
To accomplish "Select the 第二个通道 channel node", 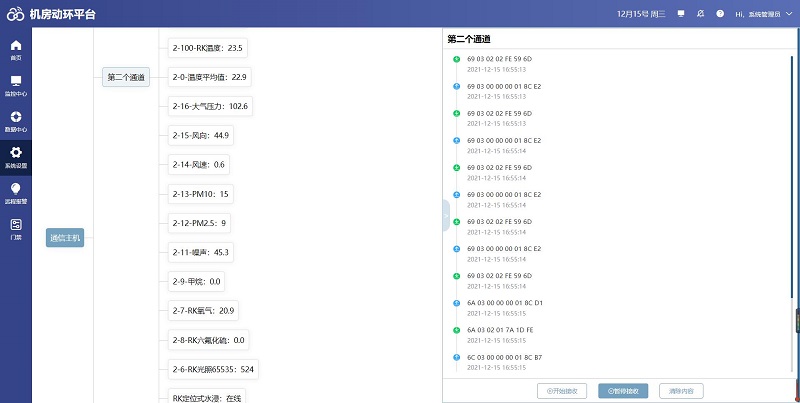I will pos(126,77).
